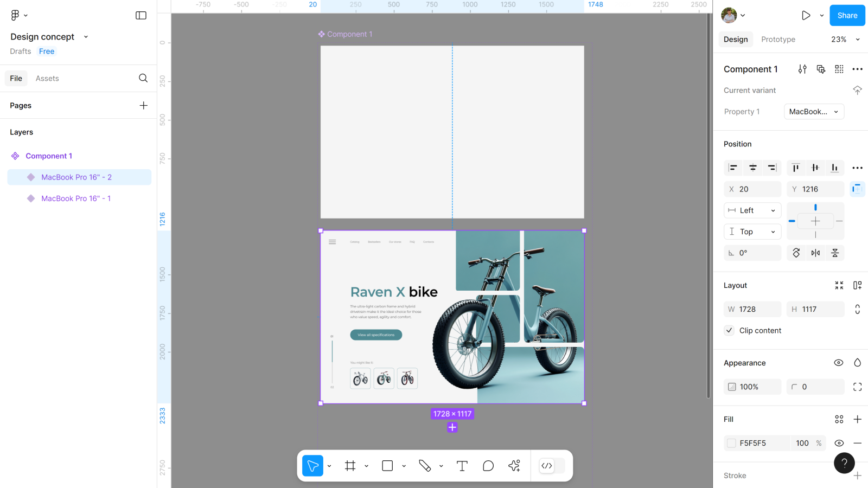The image size is (868, 488).
Task: Select the Frame tool
Action: [x=350, y=466]
